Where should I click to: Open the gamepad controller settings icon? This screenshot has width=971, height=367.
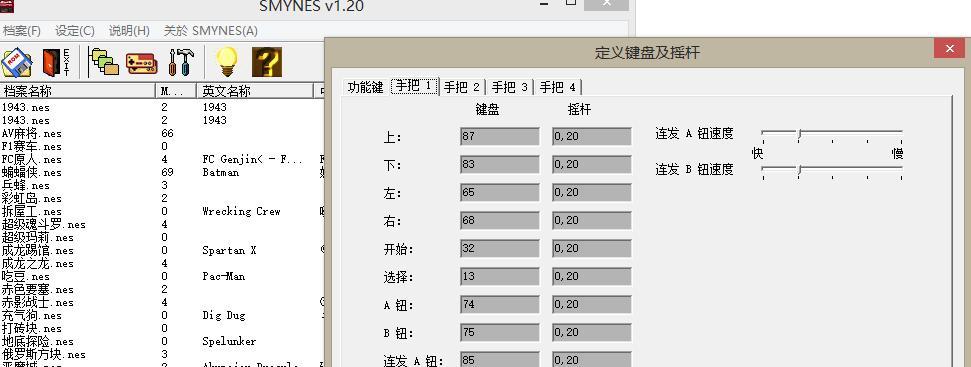(142, 62)
